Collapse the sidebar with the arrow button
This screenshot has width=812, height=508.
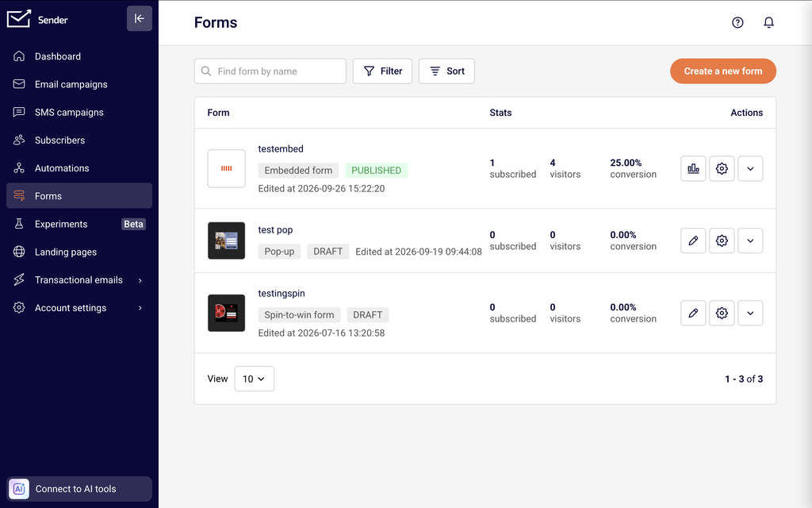[140, 19]
